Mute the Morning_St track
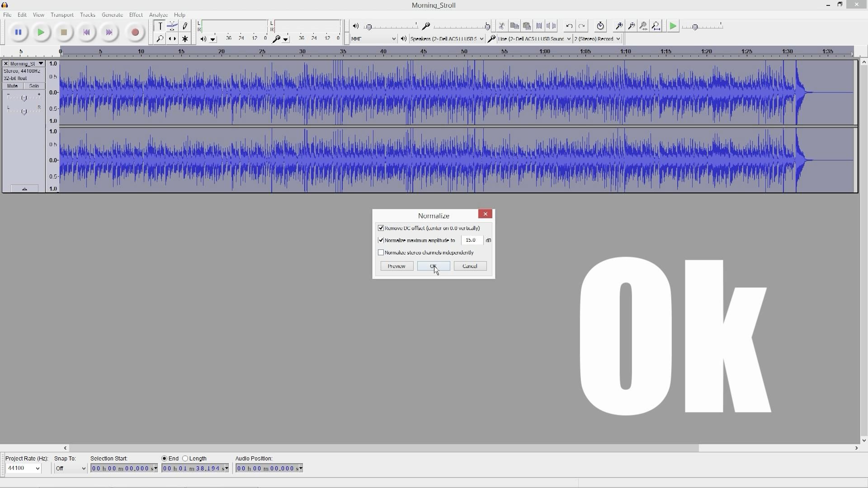 [12, 86]
